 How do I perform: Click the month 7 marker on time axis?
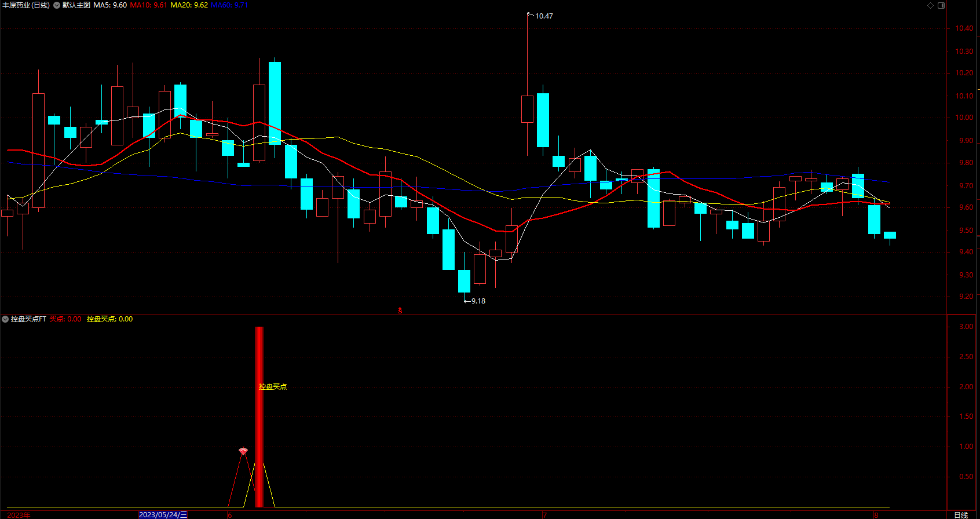pyautogui.click(x=544, y=515)
